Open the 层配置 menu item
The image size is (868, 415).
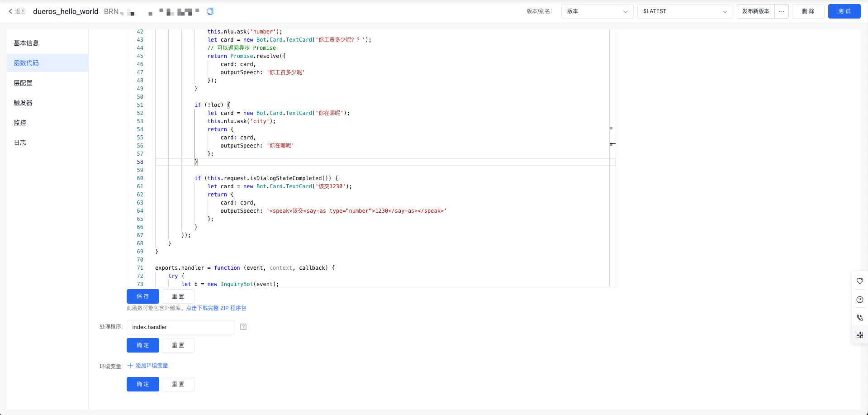coord(47,83)
